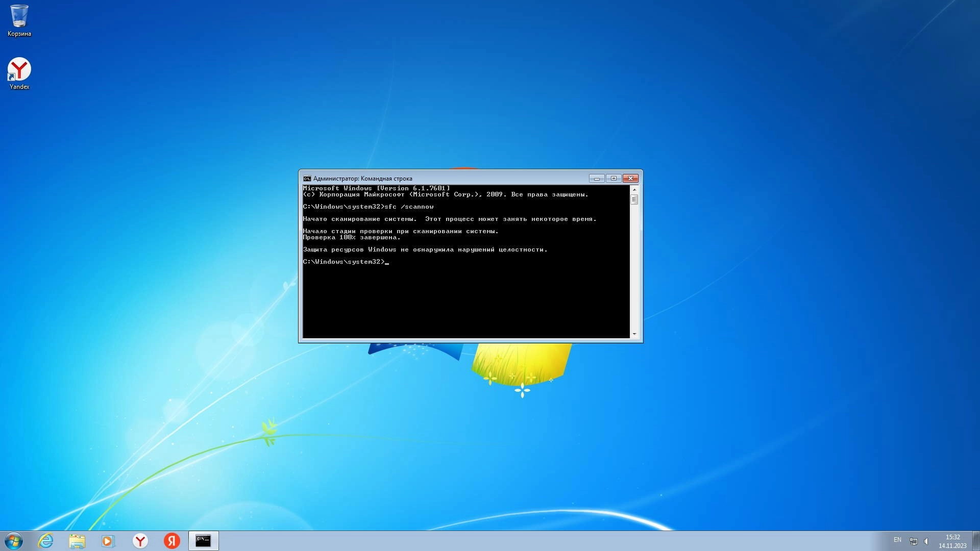Click the Show Desktop strip at taskbar end
Image resolution: width=980 pixels, height=551 pixels.
coord(976,541)
